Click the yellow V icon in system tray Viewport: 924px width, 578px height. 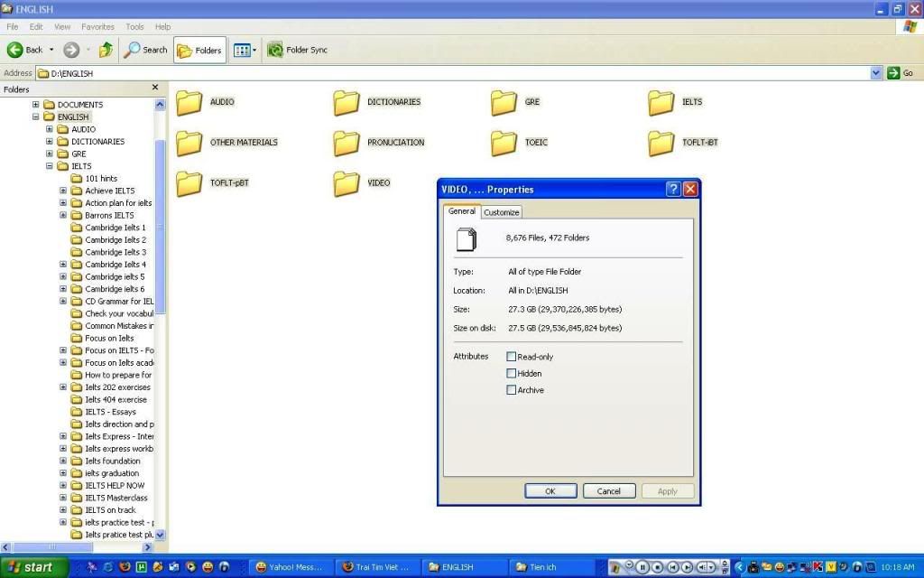pos(831,567)
